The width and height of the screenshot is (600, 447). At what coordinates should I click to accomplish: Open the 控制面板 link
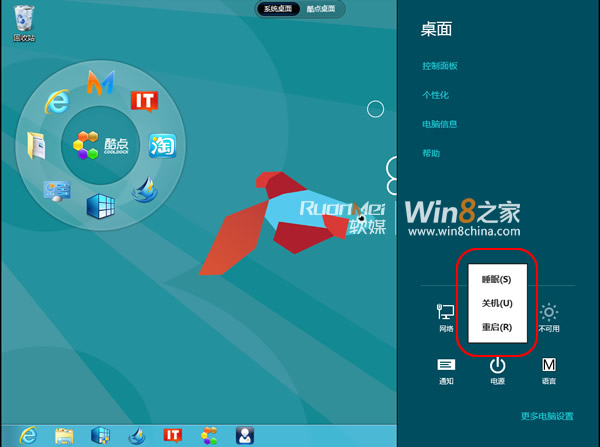(440, 66)
